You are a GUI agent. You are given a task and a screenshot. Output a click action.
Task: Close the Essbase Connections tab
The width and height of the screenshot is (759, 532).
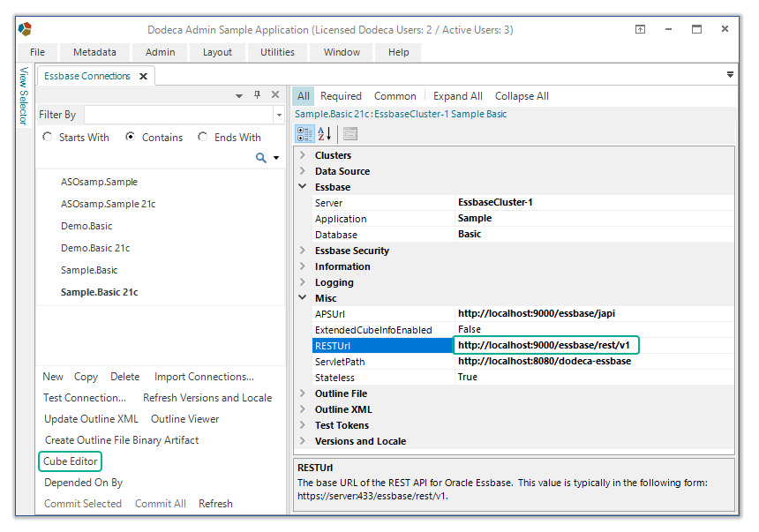[143, 76]
